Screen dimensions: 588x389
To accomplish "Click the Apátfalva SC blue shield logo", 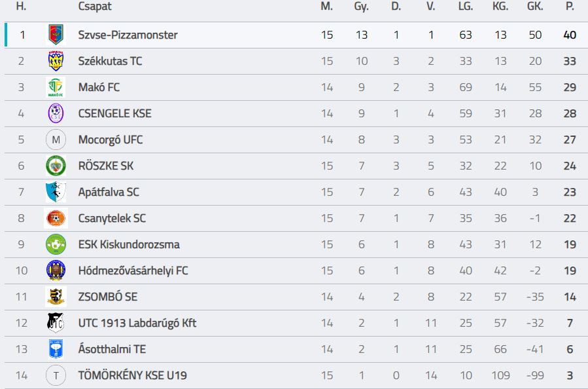I will [56, 192].
